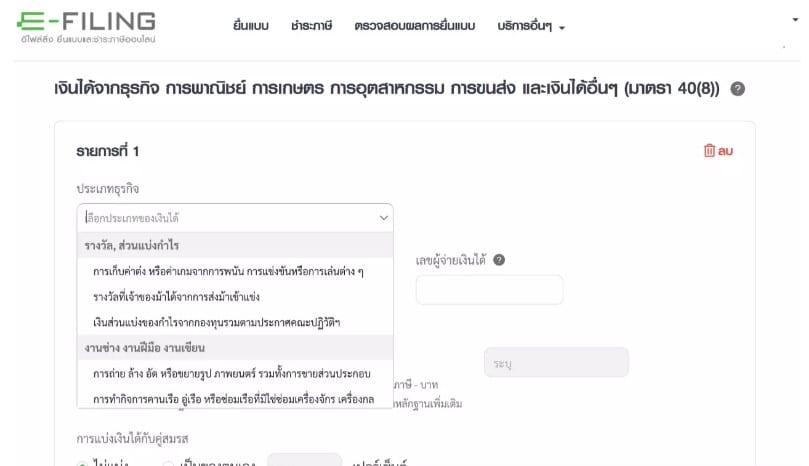Go to ตรวจสอบผลการยื่นแบบ page
Viewport: 809px width, 466px height.
pyautogui.click(x=414, y=25)
